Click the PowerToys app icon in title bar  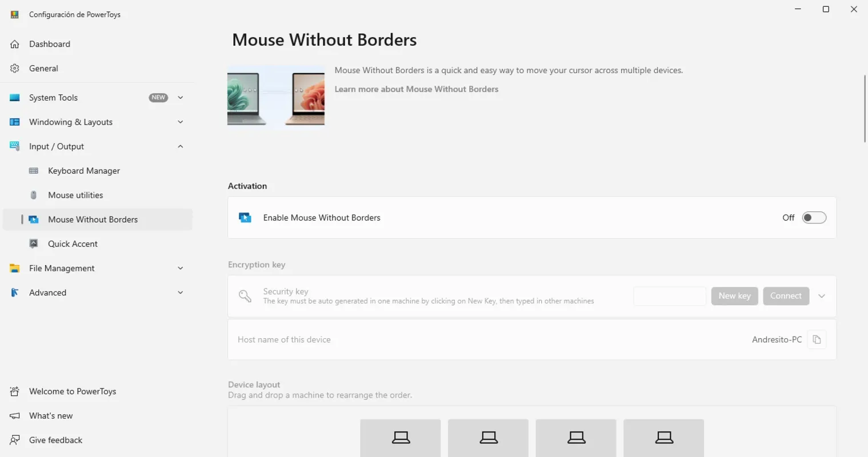(15, 14)
